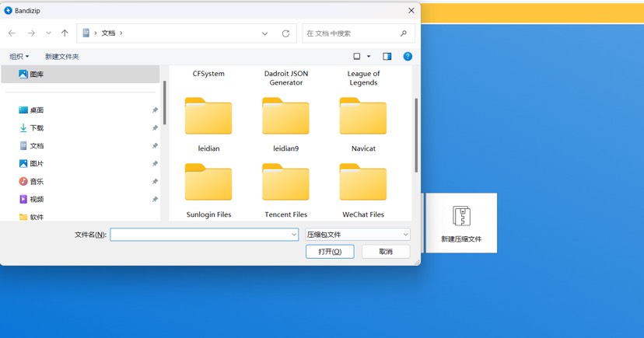Viewport: 644px width, 338px height.
Task: Refresh the 文档 folder view
Action: (286, 33)
